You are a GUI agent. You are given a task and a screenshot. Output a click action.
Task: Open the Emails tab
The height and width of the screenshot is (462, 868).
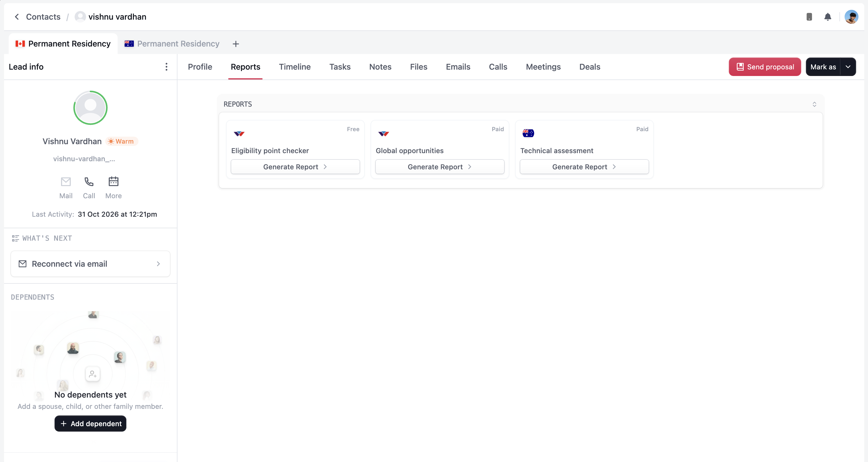point(458,67)
